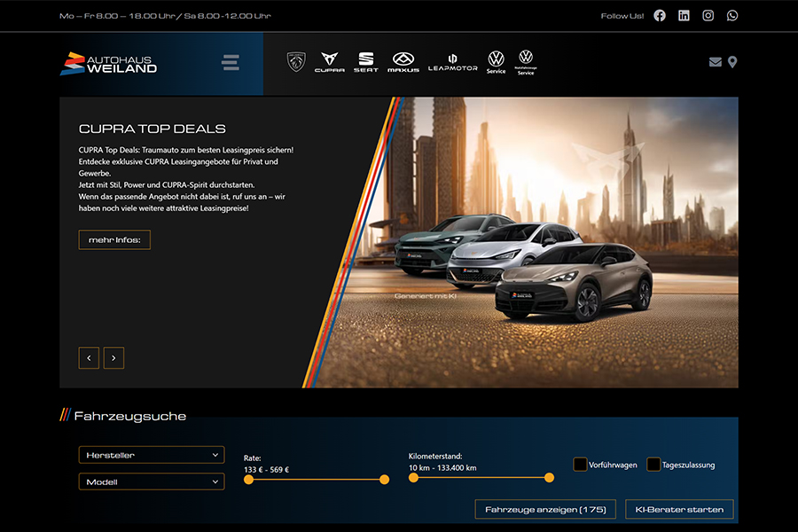This screenshot has height=532, width=798.
Task: Open the Leapmotor brand page
Action: (453, 62)
